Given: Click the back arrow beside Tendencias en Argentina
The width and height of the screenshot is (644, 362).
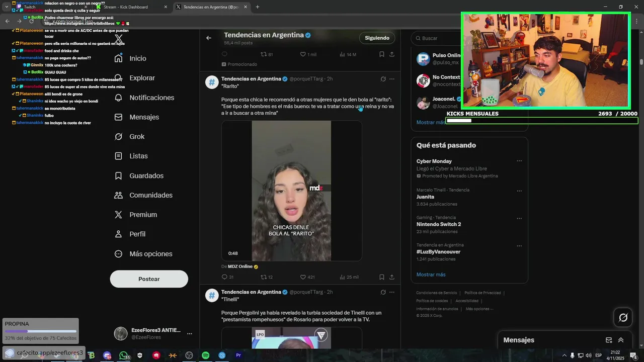Looking at the screenshot, I should tap(209, 38).
